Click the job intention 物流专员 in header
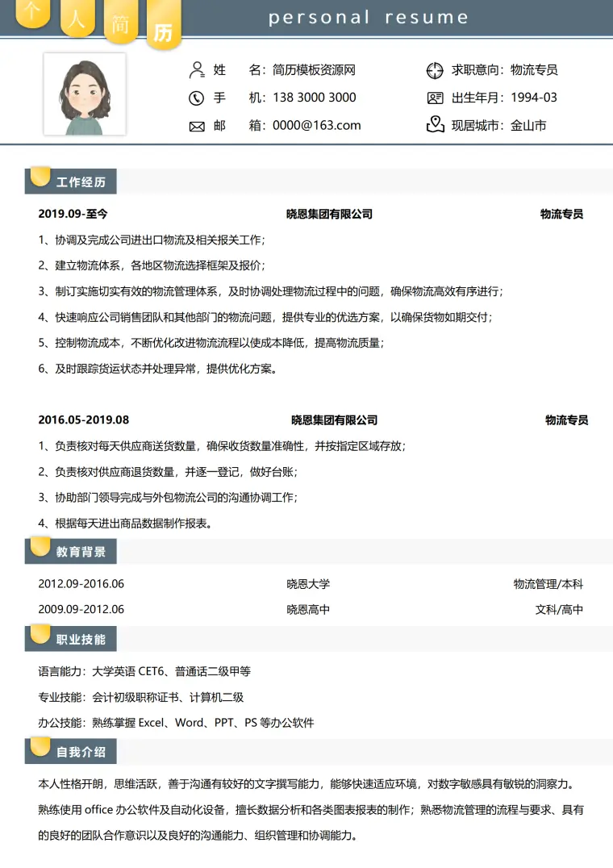 [x=534, y=69]
